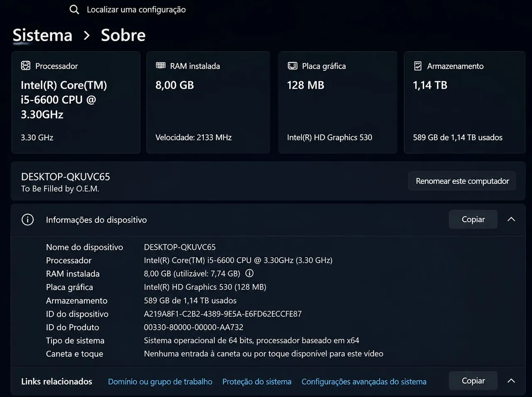Collapse the Links relacionados section

(x=511, y=381)
